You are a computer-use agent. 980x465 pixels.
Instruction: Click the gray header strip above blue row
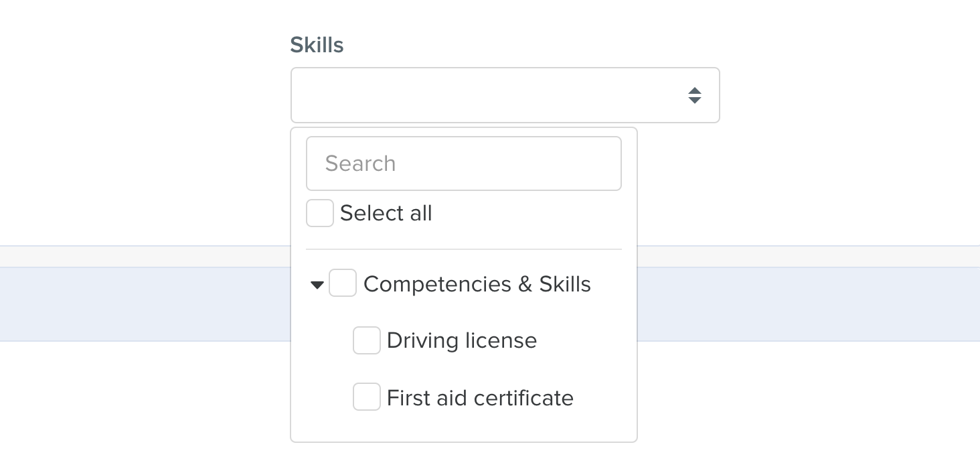(x=809, y=257)
